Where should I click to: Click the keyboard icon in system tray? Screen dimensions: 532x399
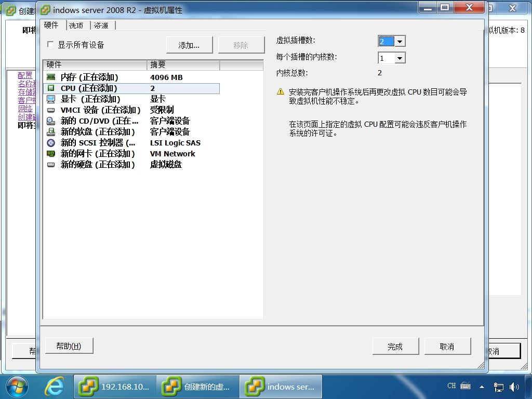point(465,386)
